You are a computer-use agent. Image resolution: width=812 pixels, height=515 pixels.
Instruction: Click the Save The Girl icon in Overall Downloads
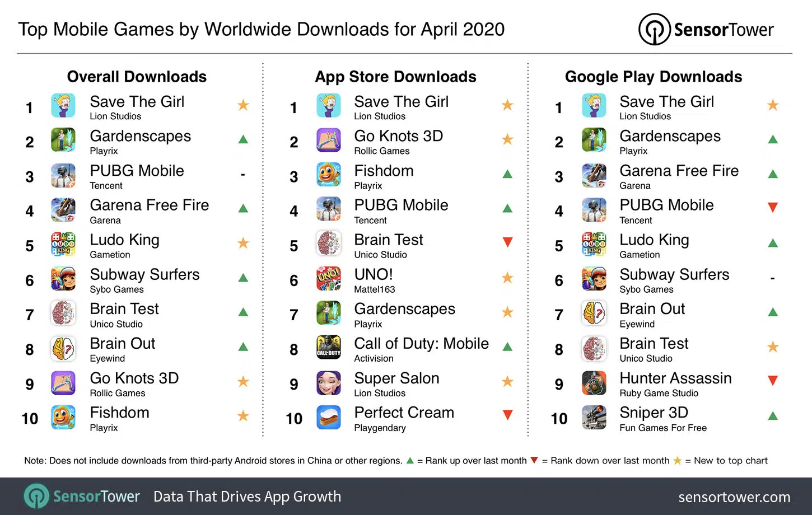63,105
